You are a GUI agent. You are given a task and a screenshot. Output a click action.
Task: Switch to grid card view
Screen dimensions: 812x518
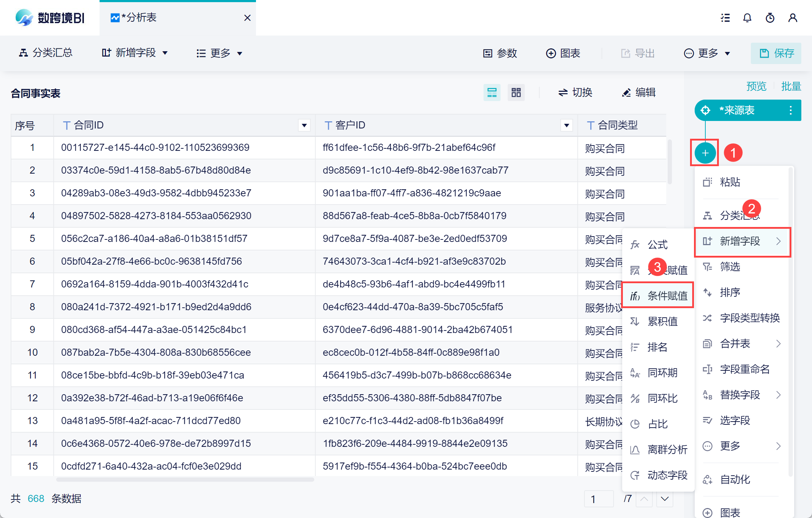tap(516, 92)
